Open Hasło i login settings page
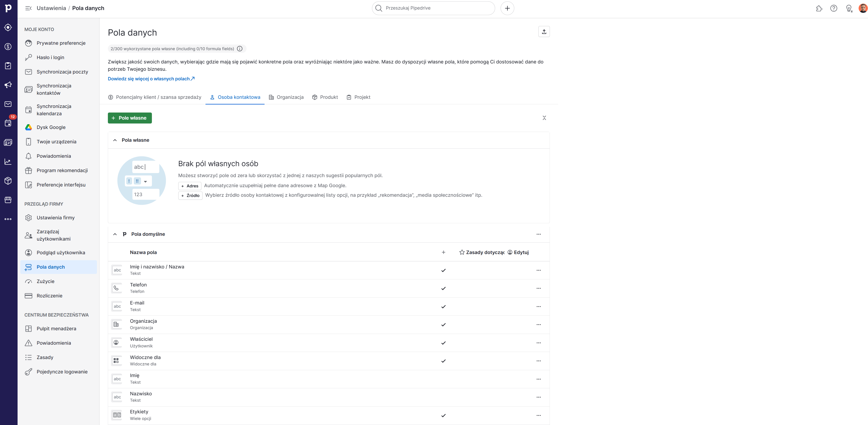 [x=59, y=57]
